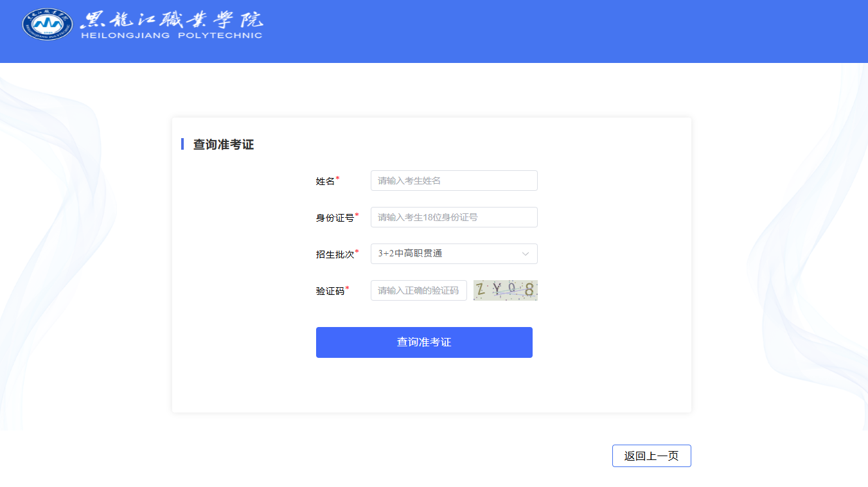
Task: Click the 招生批次 field label
Action: tap(335, 254)
